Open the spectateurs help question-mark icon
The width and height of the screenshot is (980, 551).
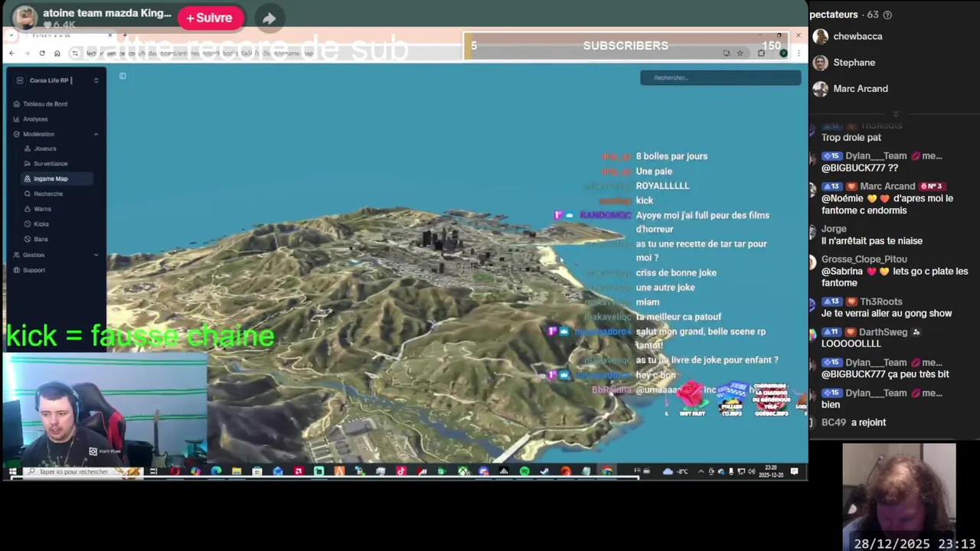point(887,15)
